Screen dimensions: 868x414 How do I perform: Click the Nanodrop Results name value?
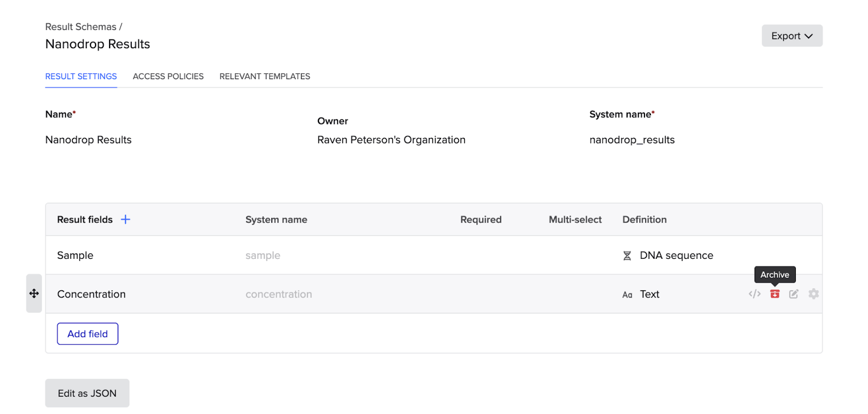click(88, 140)
